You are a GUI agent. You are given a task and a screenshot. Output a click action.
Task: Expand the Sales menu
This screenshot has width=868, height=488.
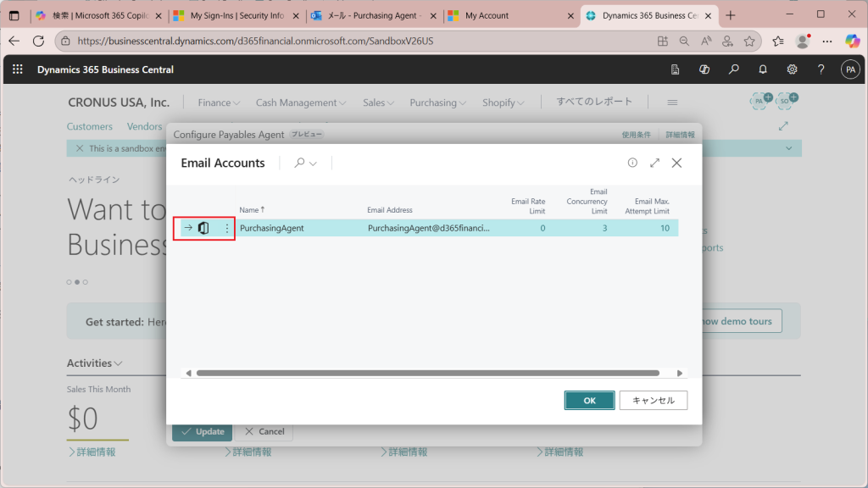click(378, 103)
